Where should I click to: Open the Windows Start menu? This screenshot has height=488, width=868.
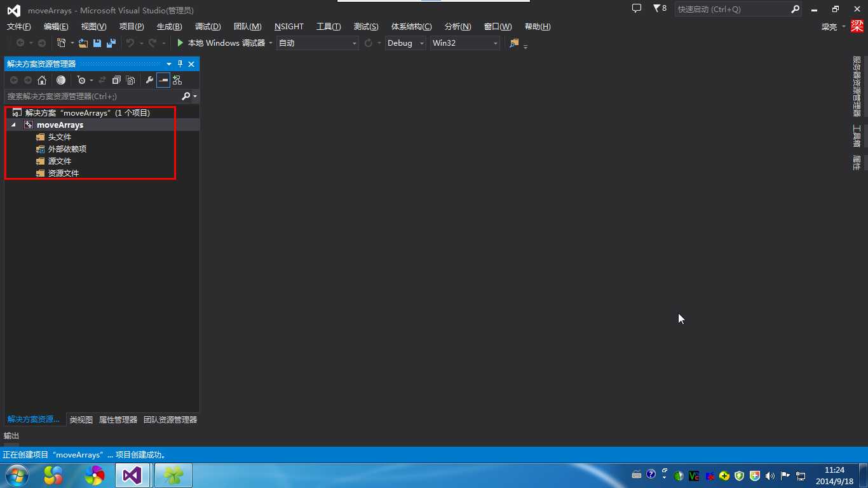coord(17,475)
